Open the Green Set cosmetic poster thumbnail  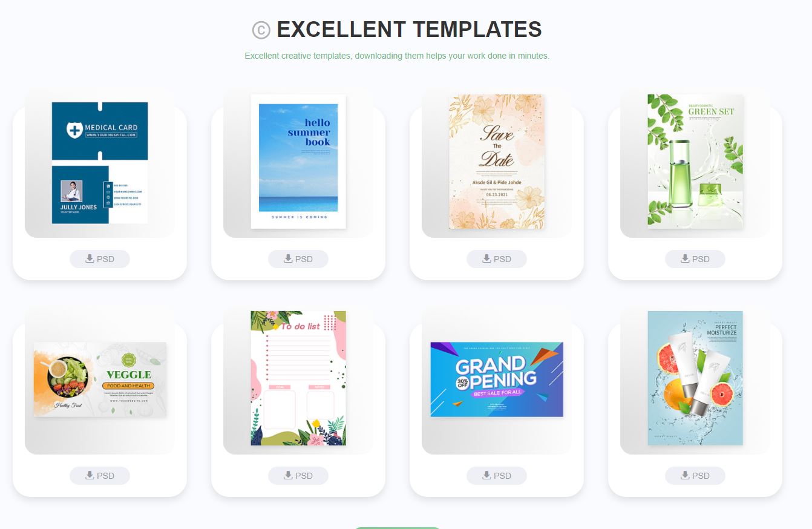coord(695,162)
